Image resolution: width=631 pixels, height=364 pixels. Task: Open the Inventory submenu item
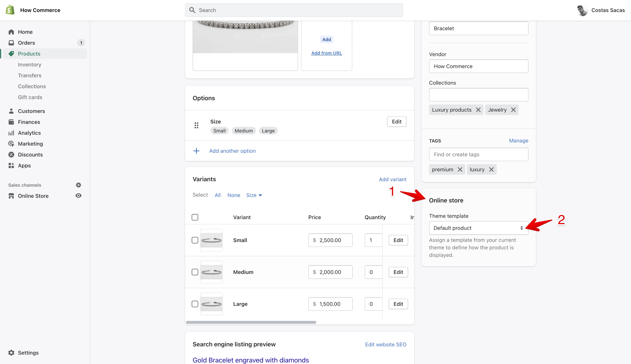(x=30, y=65)
